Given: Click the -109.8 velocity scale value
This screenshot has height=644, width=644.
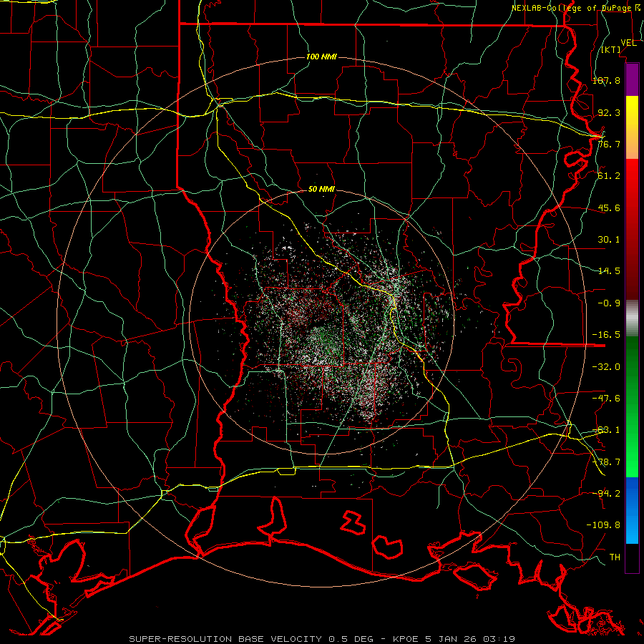Looking at the screenshot, I should (x=603, y=525).
